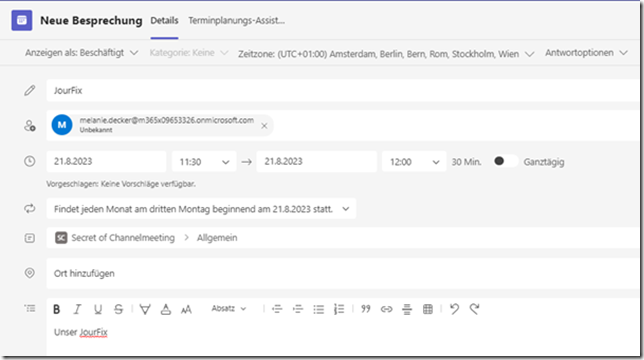The width and height of the screenshot is (644, 360).
Task: Click the increase indent icon
Action: (x=298, y=309)
